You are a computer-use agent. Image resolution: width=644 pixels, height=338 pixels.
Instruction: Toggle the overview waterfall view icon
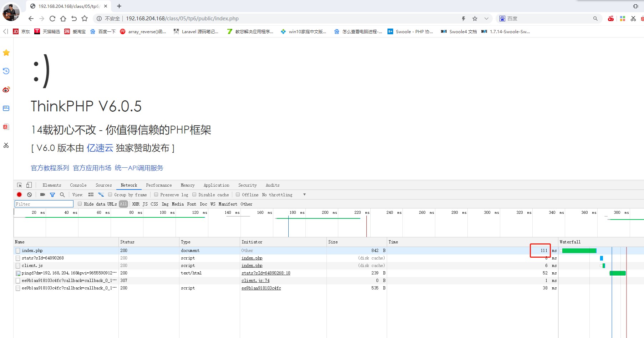click(101, 195)
